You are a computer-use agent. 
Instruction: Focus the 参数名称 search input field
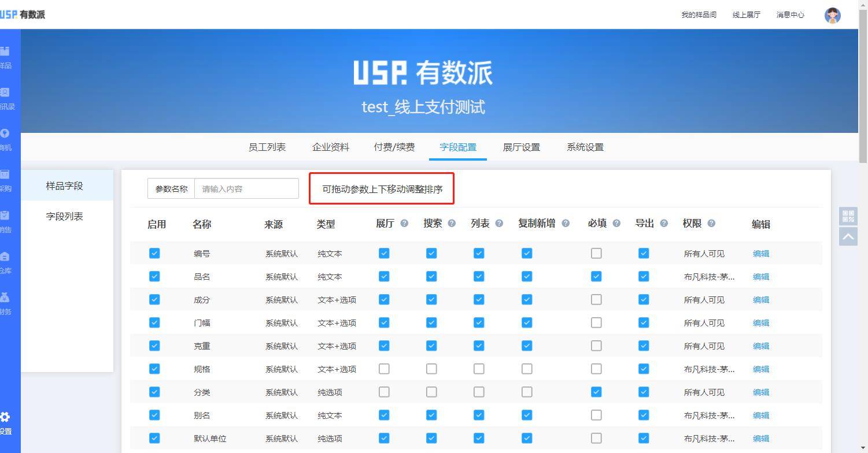[x=246, y=188]
